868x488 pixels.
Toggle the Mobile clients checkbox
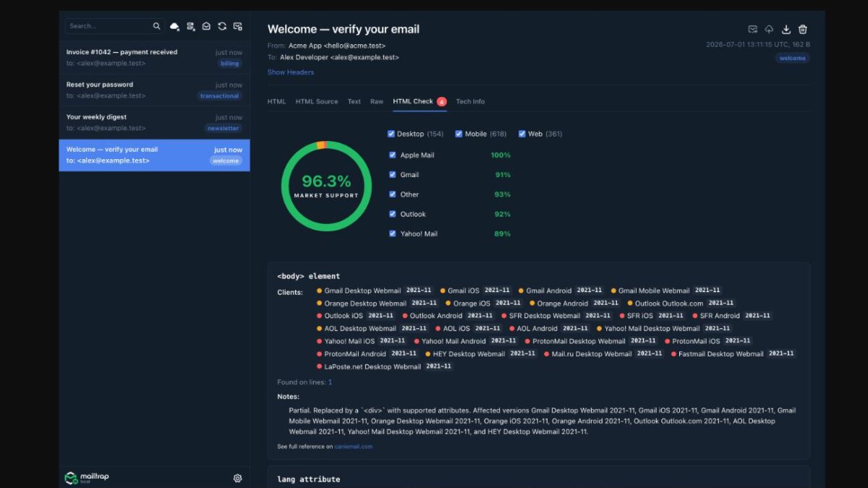[x=459, y=134]
